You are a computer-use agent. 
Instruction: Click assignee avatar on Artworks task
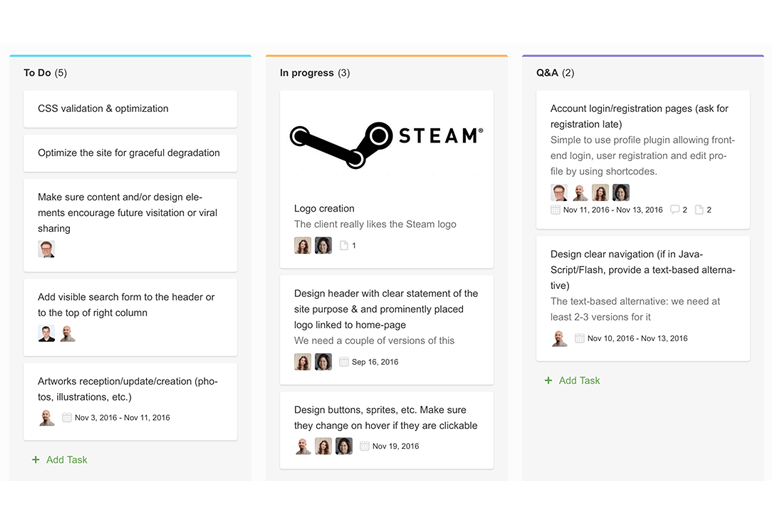click(x=46, y=418)
